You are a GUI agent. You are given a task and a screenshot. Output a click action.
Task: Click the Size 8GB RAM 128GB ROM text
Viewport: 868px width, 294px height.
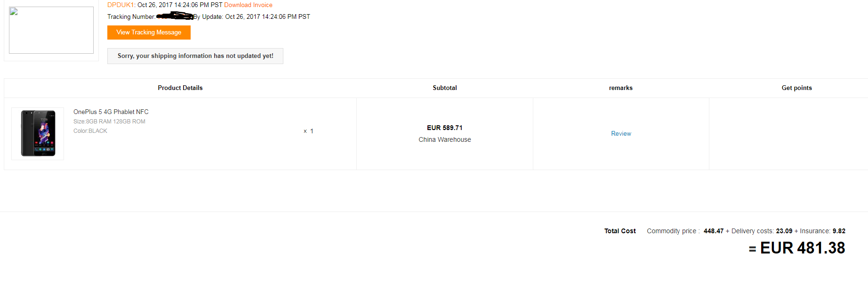point(109,122)
